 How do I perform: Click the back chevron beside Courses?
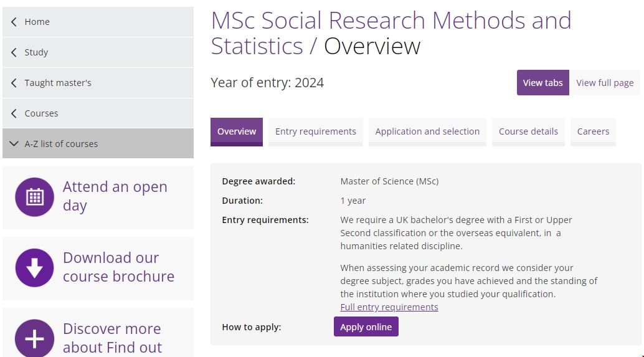coord(14,113)
